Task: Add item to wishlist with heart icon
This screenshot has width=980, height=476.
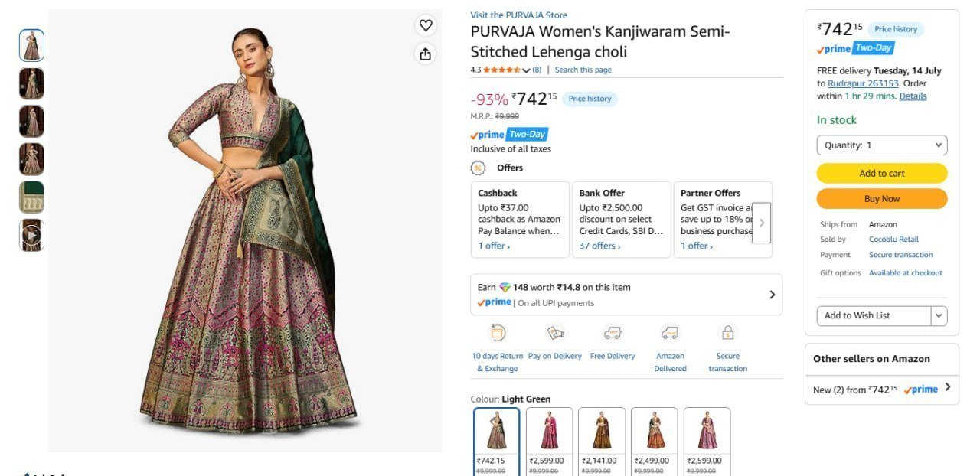Action: click(x=426, y=25)
